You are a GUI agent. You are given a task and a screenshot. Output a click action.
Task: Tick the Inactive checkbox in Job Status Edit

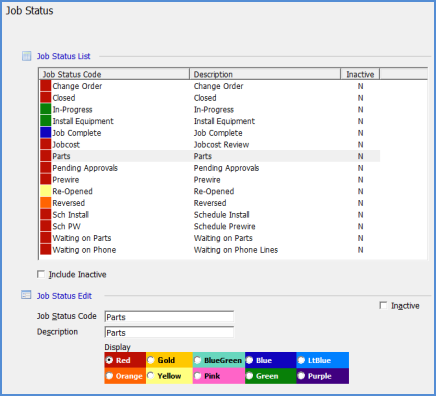[383, 305]
